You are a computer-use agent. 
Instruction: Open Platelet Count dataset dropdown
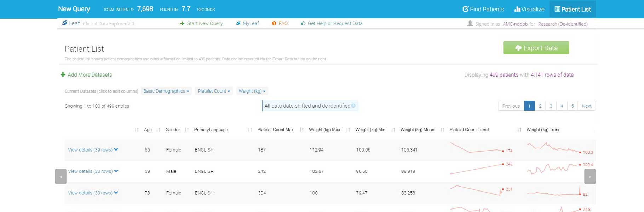point(214,91)
